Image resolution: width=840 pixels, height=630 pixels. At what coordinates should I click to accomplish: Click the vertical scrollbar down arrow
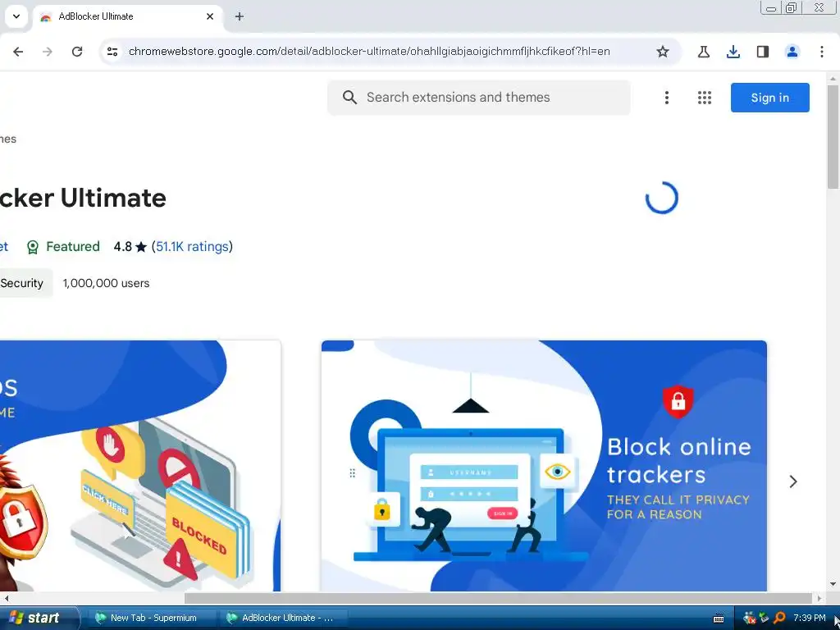(833, 585)
